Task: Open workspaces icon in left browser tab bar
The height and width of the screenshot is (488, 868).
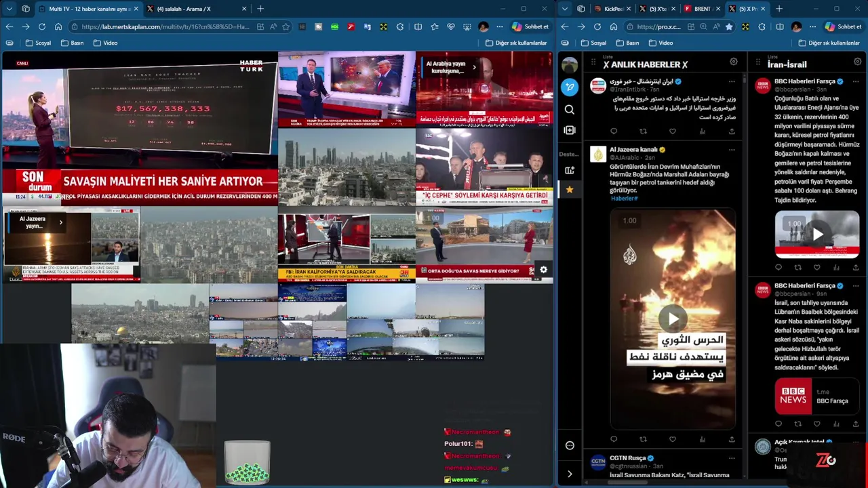Action: (26, 9)
